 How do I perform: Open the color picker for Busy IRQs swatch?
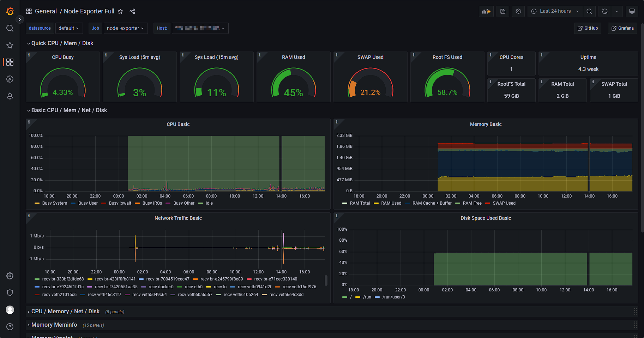pyautogui.click(x=137, y=203)
